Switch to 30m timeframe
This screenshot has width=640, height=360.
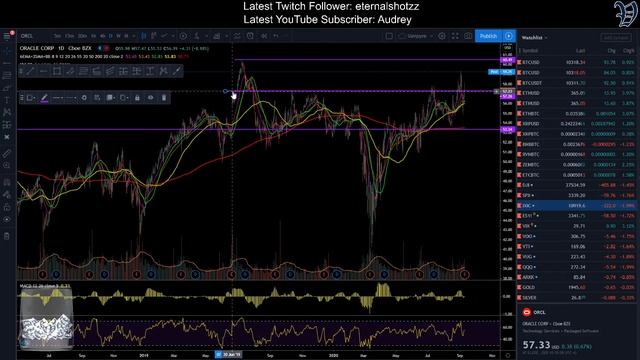coord(82,36)
